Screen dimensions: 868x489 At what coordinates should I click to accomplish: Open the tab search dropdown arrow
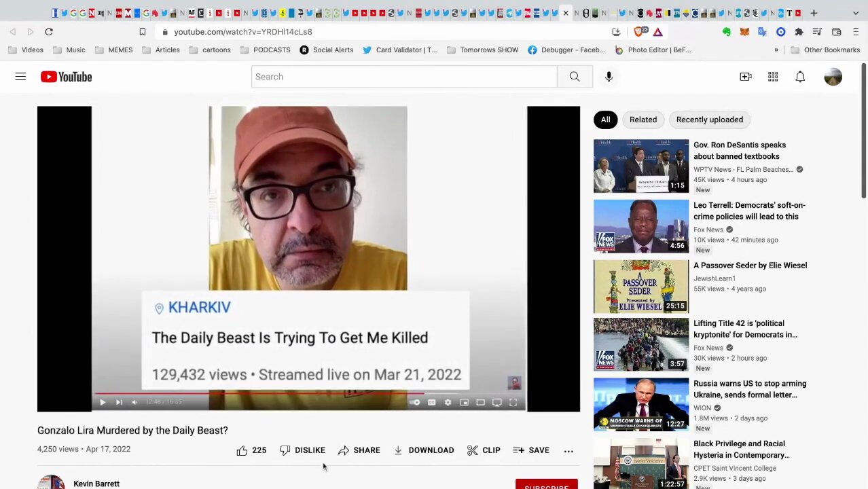[x=855, y=13]
